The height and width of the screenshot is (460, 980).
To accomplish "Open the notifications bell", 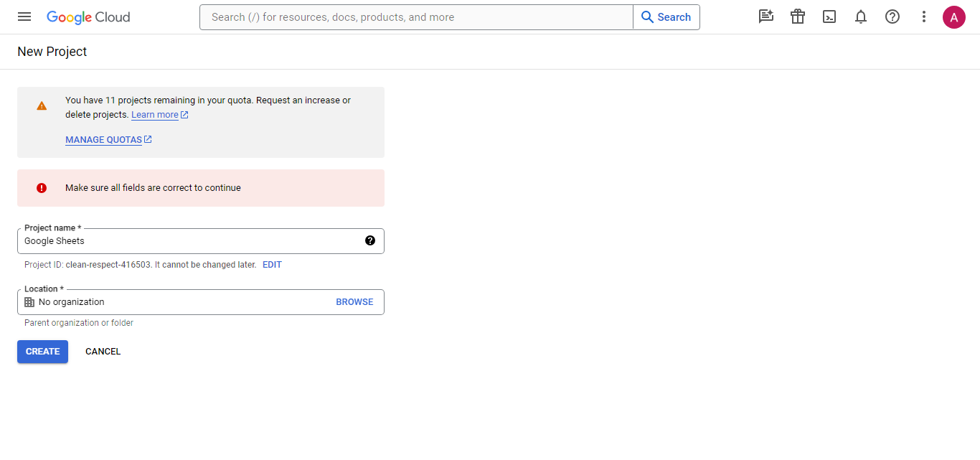I will pyautogui.click(x=861, y=17).
